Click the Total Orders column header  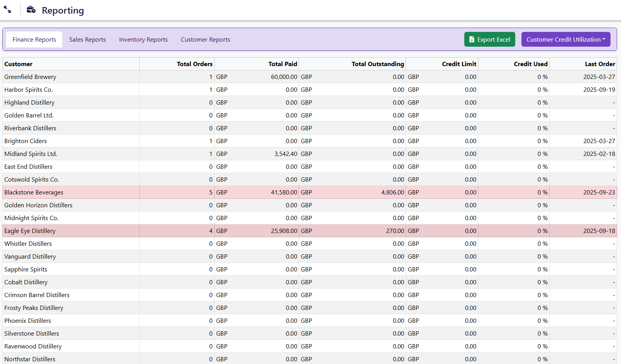click(194, 64)
